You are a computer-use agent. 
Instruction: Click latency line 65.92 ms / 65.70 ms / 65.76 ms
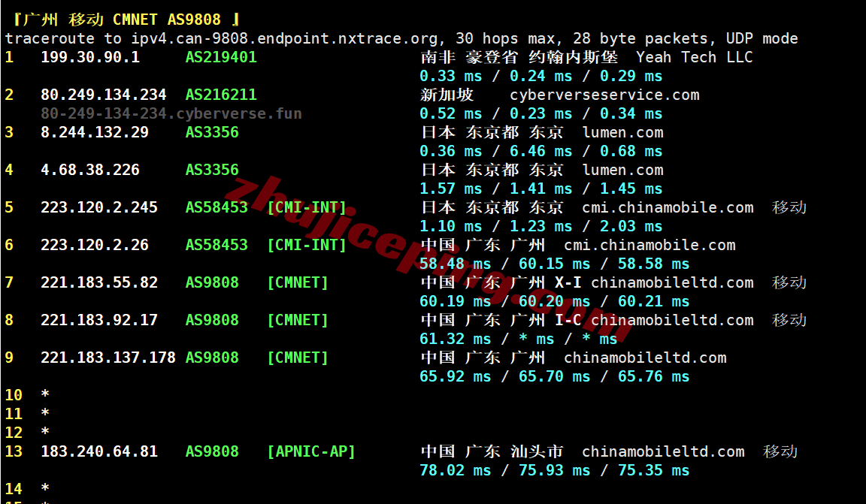click(x=555, y=376)
